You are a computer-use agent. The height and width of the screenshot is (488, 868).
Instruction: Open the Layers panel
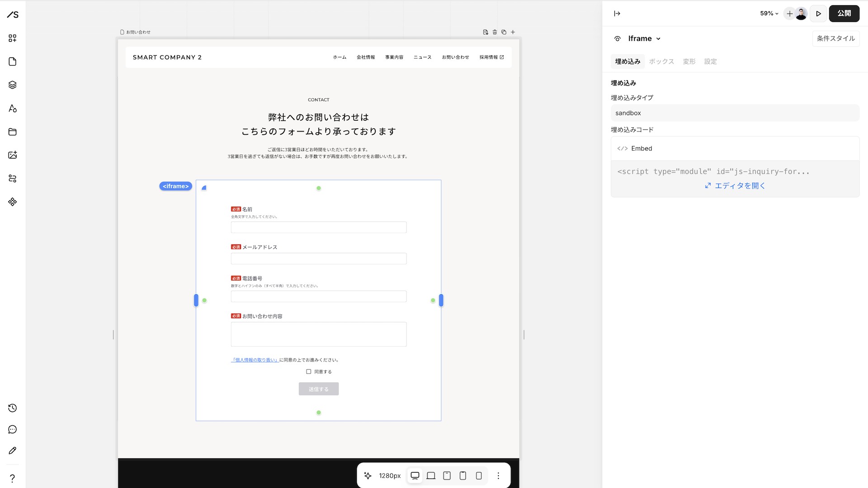tap(13, 85)
